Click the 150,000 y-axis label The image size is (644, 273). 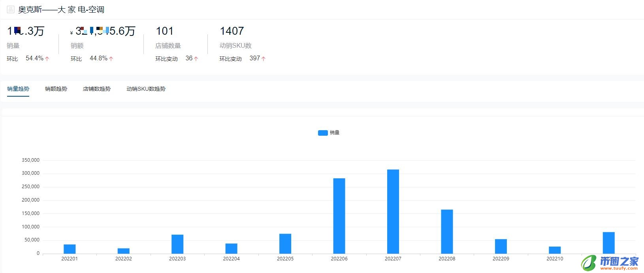click(30, 213)
